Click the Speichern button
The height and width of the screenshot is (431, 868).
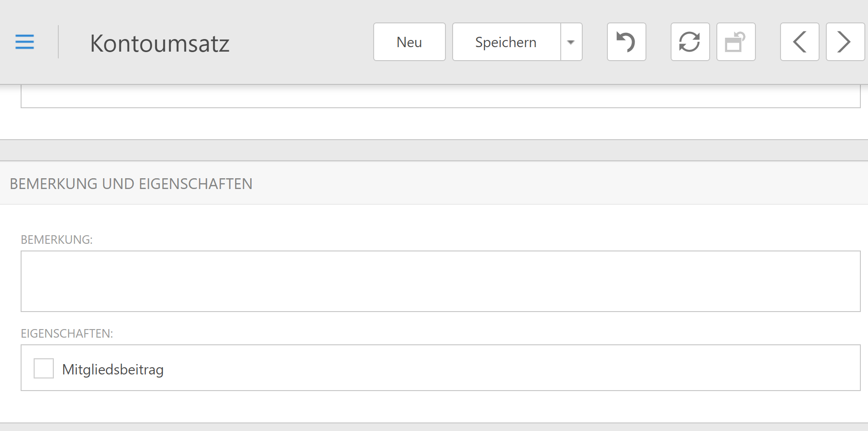tap(506, 42)
